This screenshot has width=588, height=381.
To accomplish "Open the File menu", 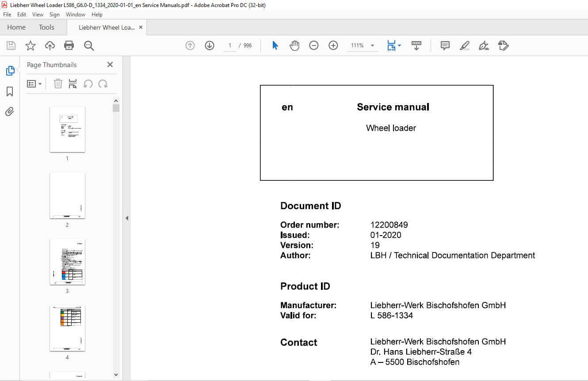I will (7, 15).
